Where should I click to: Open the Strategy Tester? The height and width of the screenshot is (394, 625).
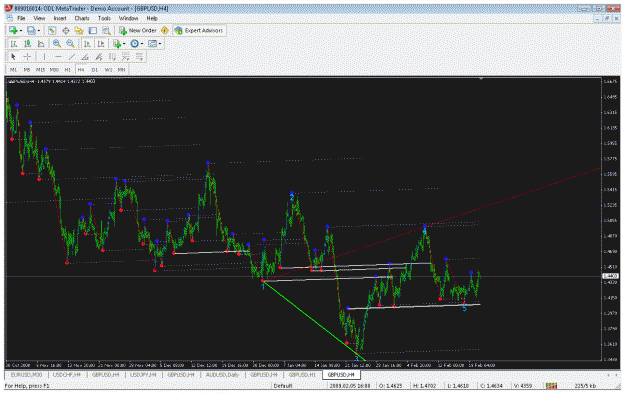pos(106,30)
